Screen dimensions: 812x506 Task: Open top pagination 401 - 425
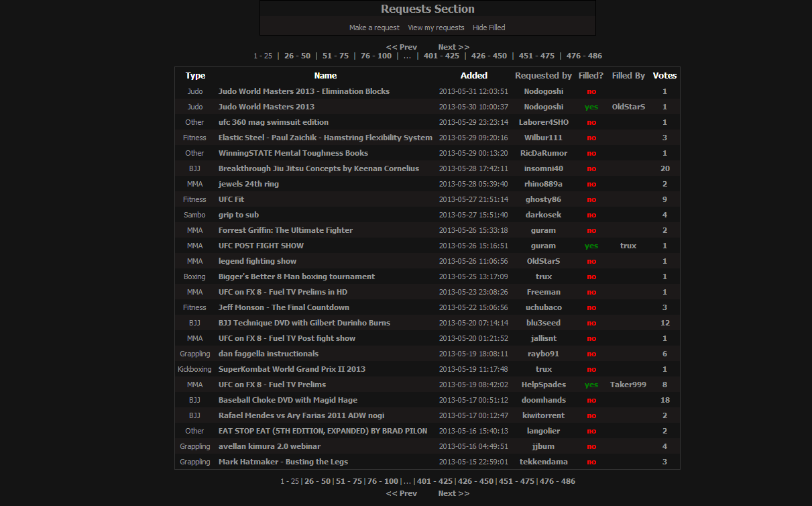(441, 56)
